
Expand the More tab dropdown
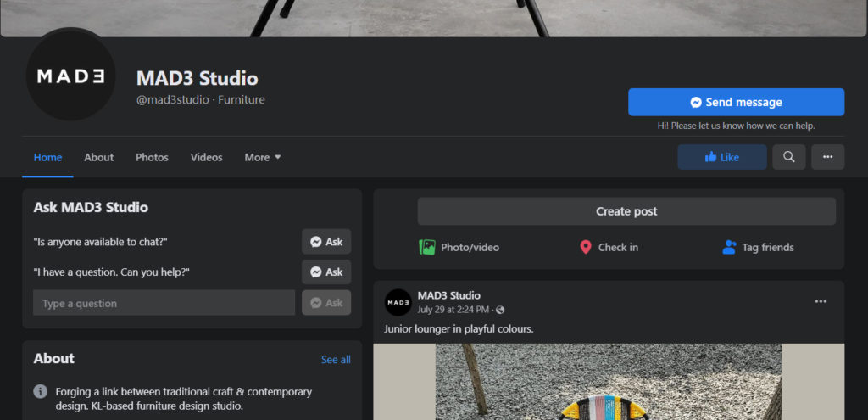coord(263,157)
